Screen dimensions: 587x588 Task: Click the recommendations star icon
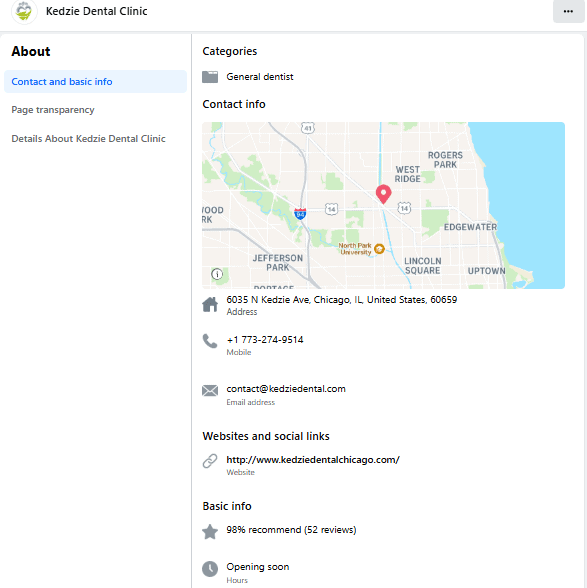[x=210, y=531]
